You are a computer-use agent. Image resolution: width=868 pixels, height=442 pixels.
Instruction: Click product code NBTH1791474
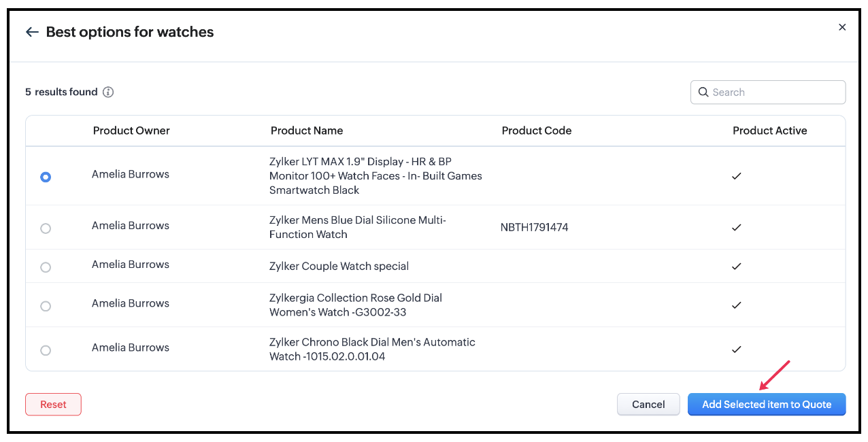pos(535,228)
